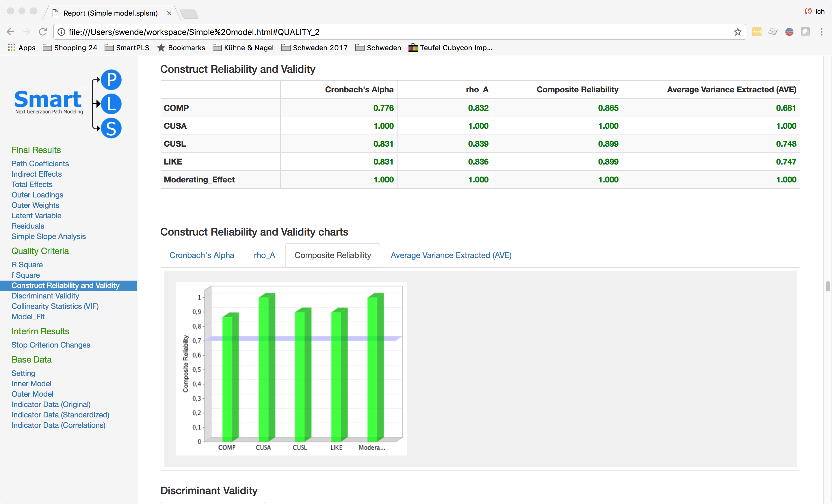Close the Report browser tab
The image size is (832, 504).
(169, 13)
